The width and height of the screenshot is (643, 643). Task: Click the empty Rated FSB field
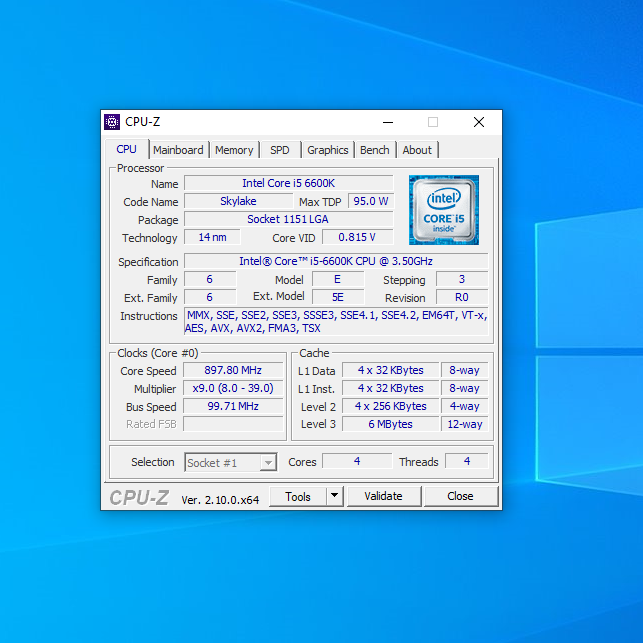[233, 424]
